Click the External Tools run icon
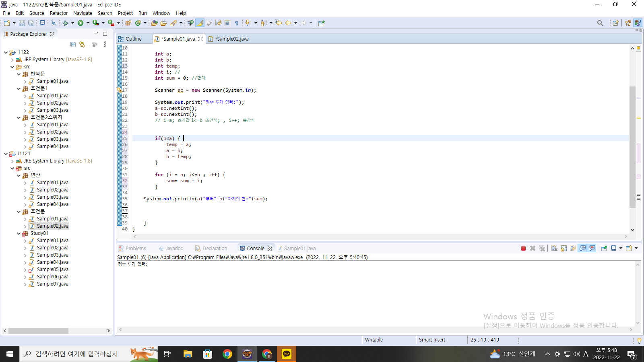This screenshot has width=644, height=362. pos(111,23)
